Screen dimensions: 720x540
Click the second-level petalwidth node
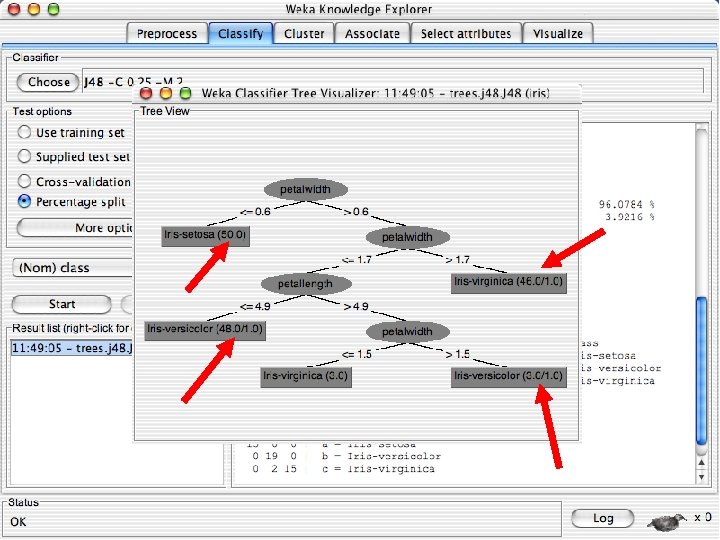(407, 237)
